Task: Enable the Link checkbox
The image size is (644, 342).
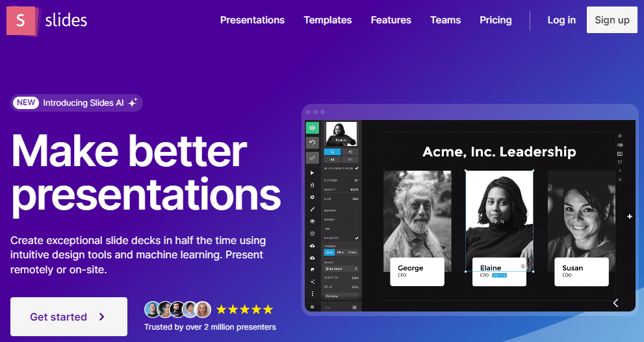Action: [357, 229]
